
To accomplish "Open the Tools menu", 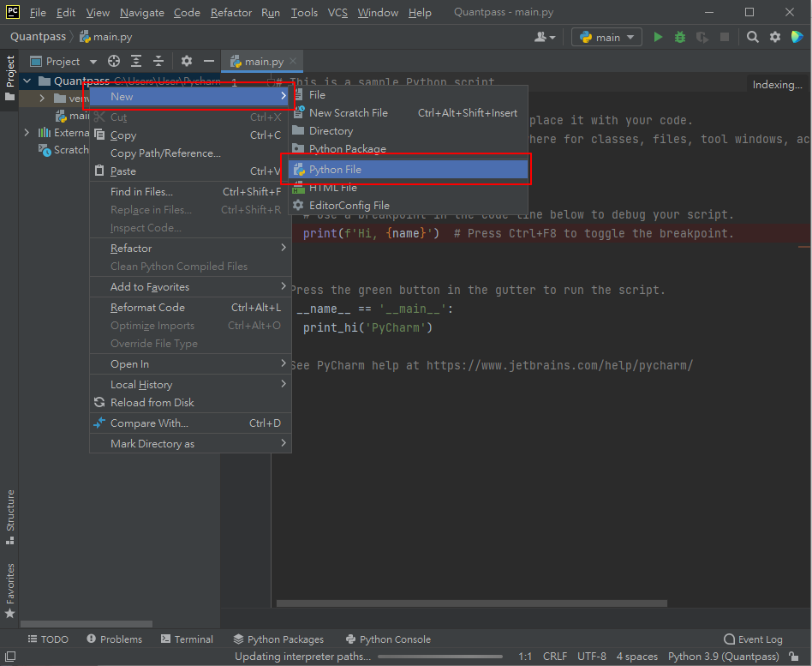I will point(304,13).
